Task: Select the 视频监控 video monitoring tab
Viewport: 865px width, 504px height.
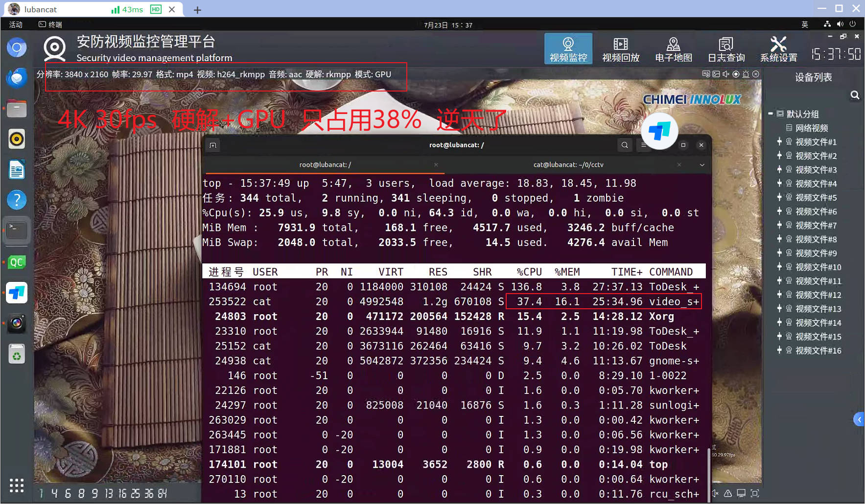Action: [568, 49]
